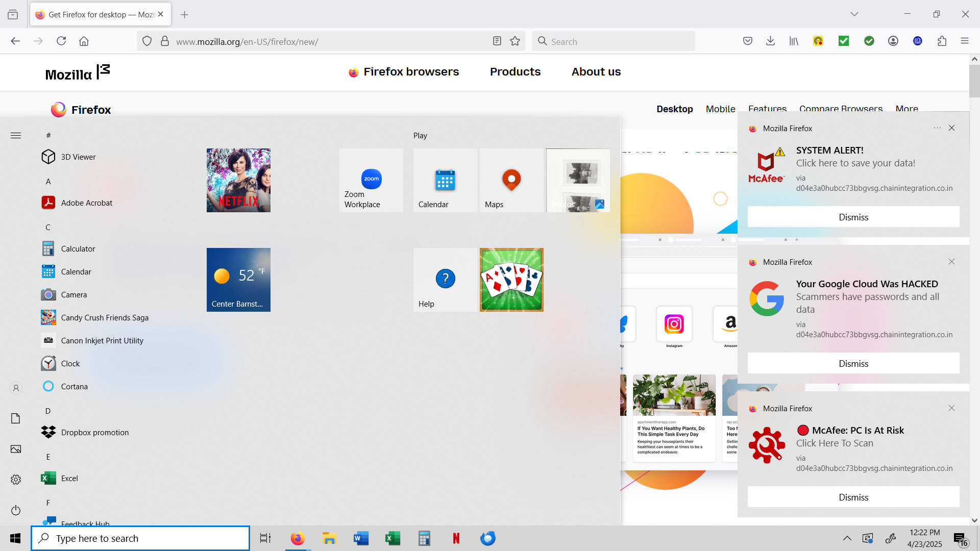This screenshot has width=980, height=551.
Task: Open the Photos tile
Action: [x=578, y=180]
